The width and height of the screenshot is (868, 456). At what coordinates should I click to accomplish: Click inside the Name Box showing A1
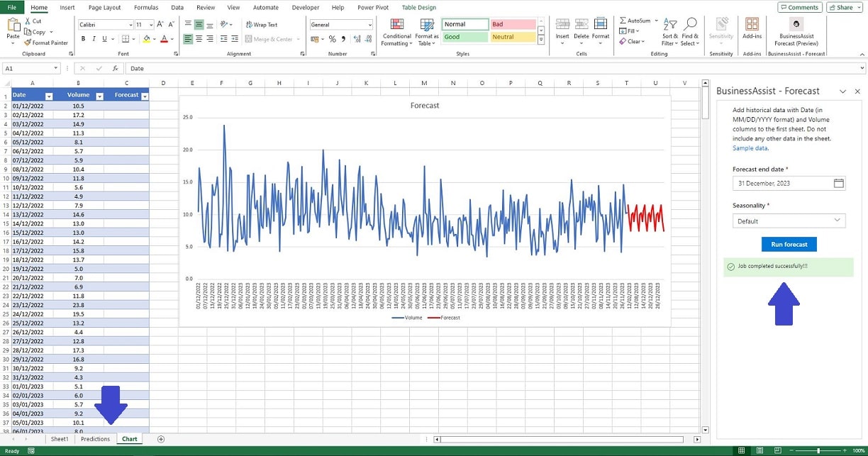(28, 68)
